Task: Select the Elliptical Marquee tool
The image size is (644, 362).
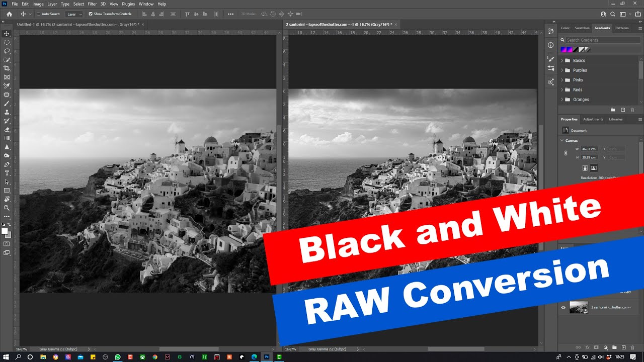Action: 7,42
